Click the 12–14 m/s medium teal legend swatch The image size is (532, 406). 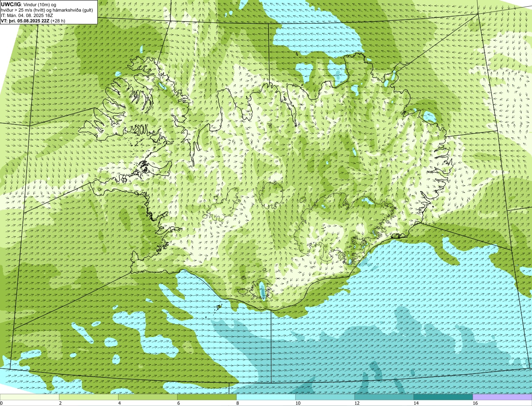click(x=384, y=397)
